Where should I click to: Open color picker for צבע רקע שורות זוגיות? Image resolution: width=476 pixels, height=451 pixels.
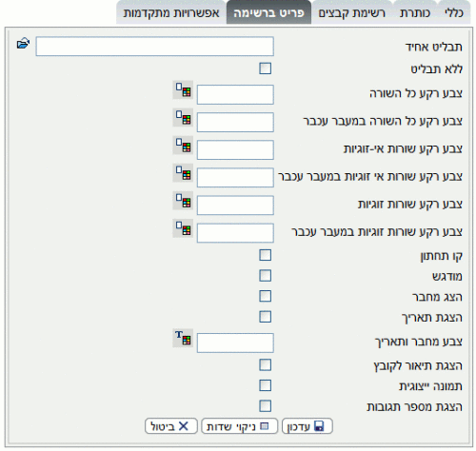tap(183, 201)
